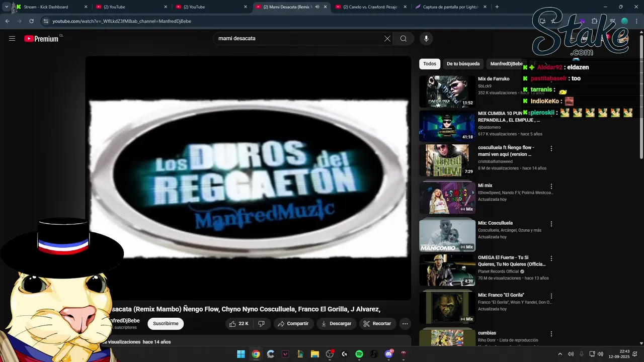Clear the search text with the X
644x362 pixels.
387,39
